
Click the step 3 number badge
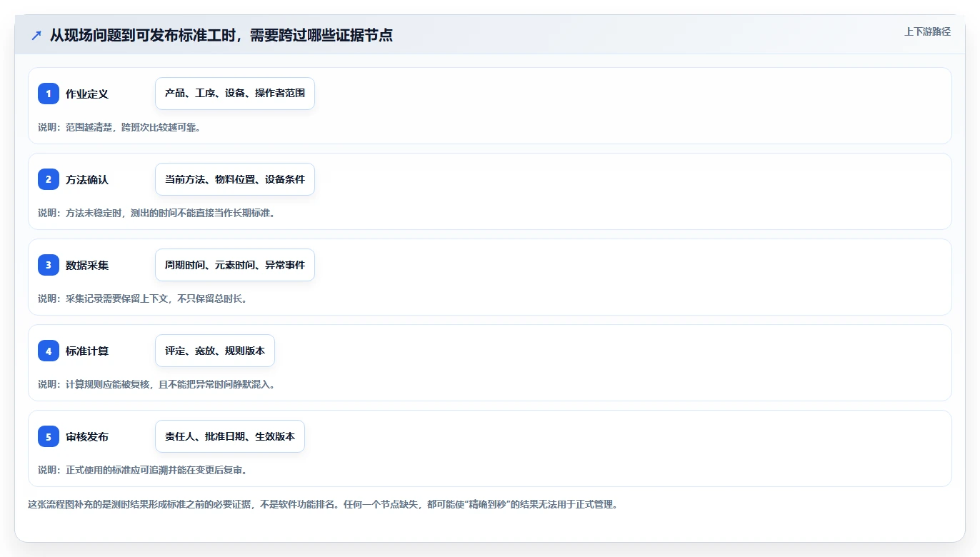(49, 265)
